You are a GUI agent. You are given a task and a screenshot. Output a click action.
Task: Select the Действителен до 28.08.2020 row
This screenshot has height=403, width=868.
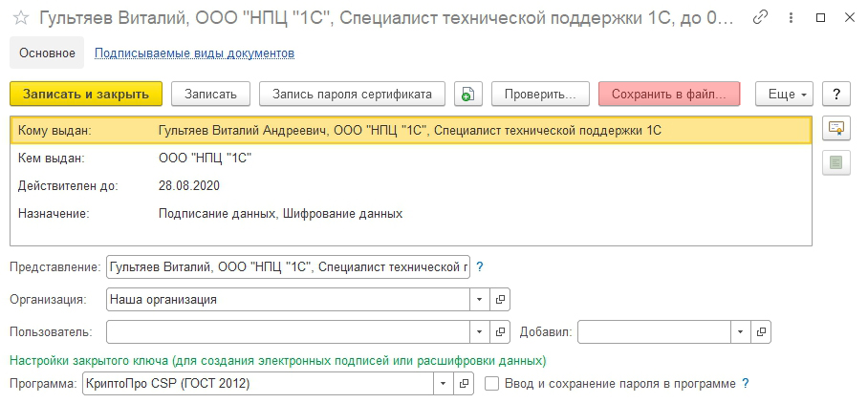(411, 186)
